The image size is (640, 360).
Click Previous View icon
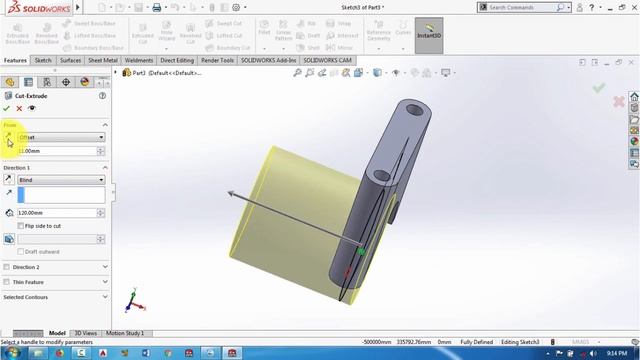[322, 73]
